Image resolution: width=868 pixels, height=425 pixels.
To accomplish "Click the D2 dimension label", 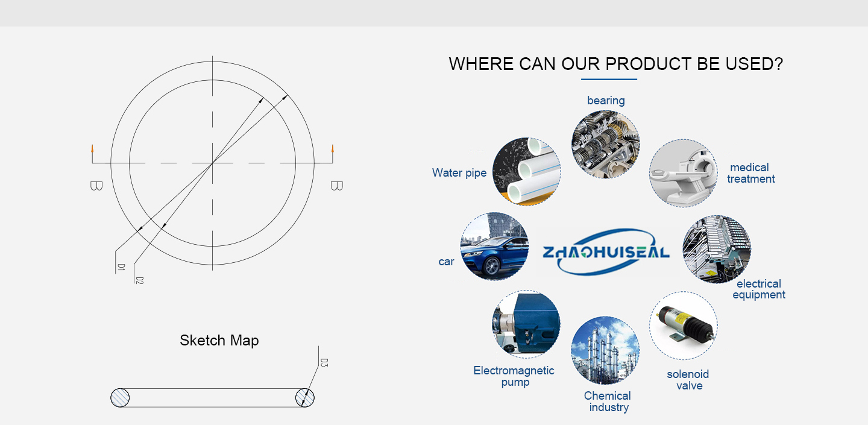I will [139, 280].
